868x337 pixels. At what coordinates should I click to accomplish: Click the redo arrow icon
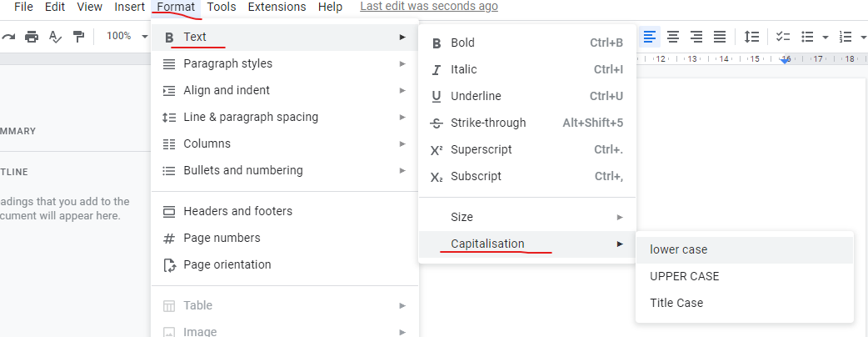point(8,37)
